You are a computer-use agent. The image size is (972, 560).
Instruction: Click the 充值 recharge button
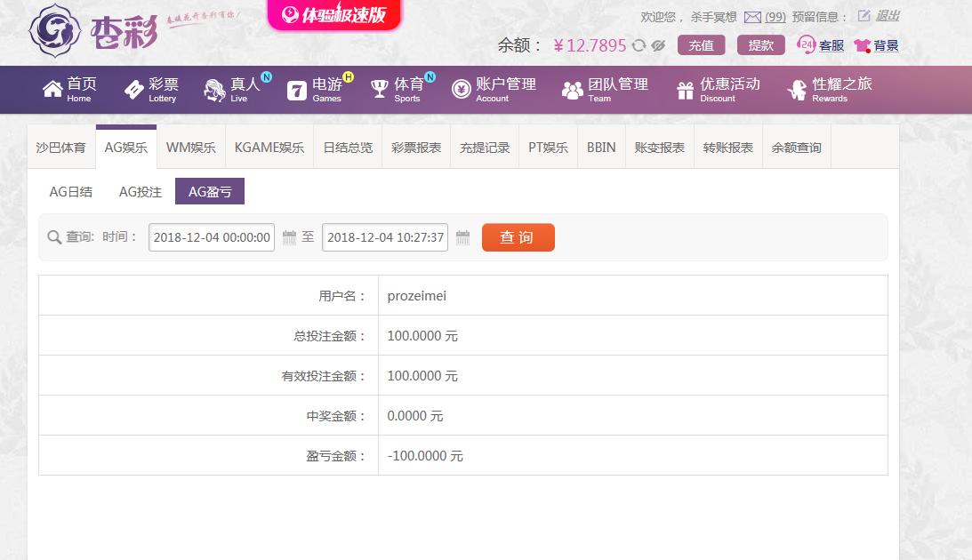(x=701, y=45)
